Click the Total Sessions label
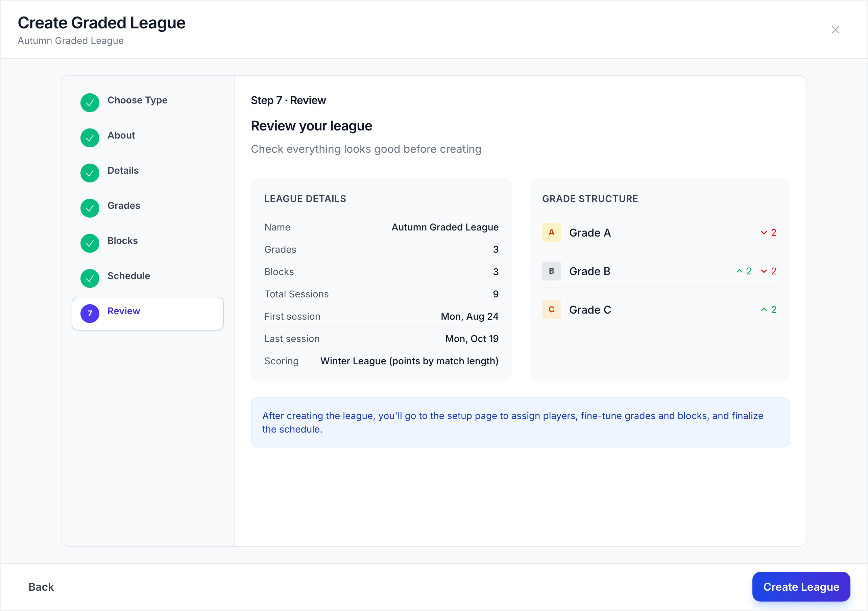 [296, 294]
